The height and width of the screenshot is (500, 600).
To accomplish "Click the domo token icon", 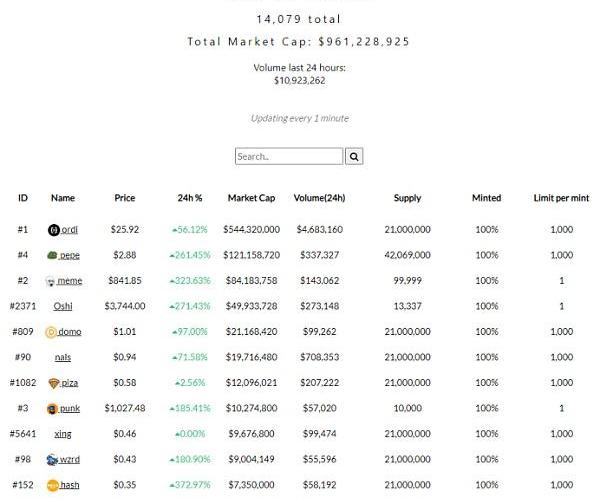I will (51, 332).
